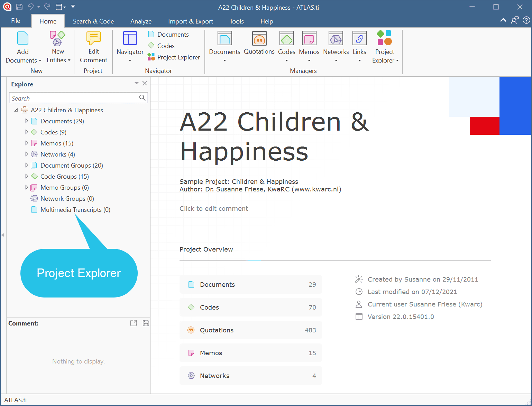The width and height of the screenshot is (532, 406).
Task: Open Codes navigator from ribbon list
Action: [161, 46]
